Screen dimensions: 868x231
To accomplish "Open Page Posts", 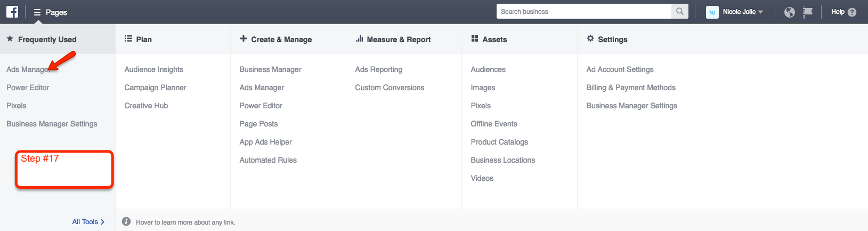I will pyautogui.click(x=259, y=124).
